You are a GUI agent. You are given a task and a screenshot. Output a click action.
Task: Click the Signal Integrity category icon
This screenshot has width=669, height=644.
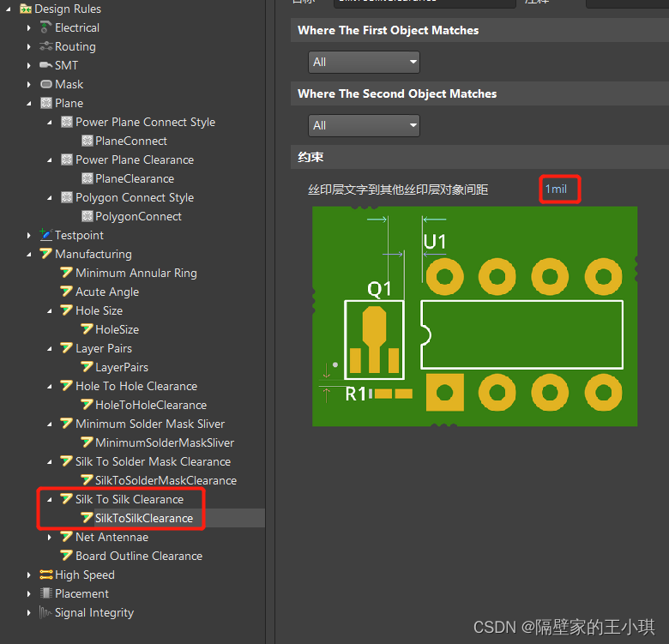[45, 612]
